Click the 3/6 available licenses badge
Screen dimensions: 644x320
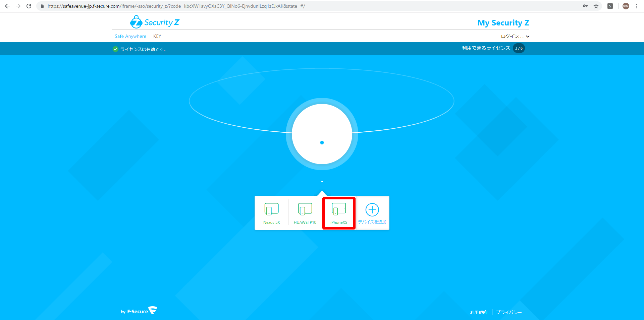(x=519, y=48)
